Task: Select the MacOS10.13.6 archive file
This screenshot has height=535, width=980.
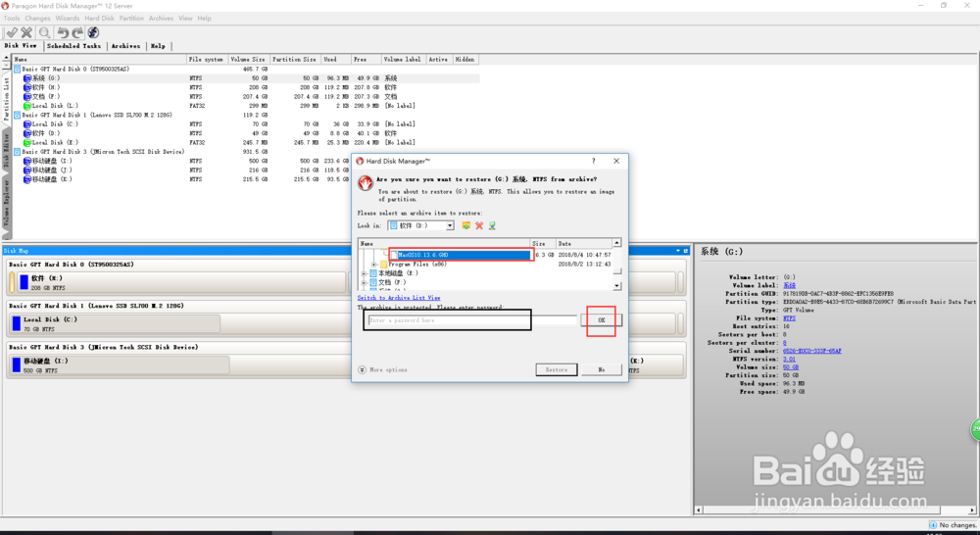Action: 461,255
